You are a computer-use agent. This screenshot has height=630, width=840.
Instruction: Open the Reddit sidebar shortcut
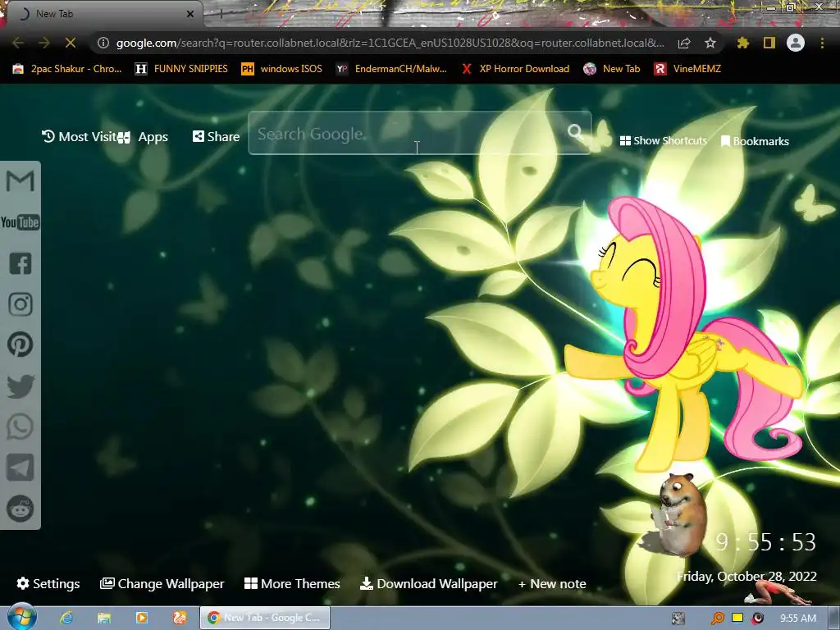[x=21, y=509]
